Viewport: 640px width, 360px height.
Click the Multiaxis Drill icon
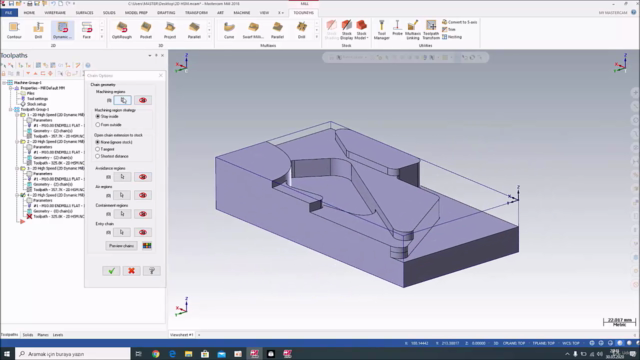[301, 30]
